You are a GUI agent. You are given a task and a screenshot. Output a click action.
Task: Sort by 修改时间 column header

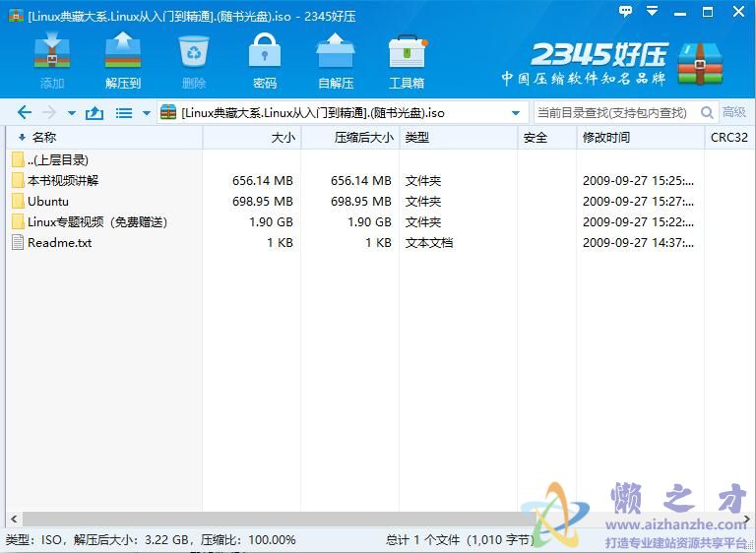click(x=641, y=138)
